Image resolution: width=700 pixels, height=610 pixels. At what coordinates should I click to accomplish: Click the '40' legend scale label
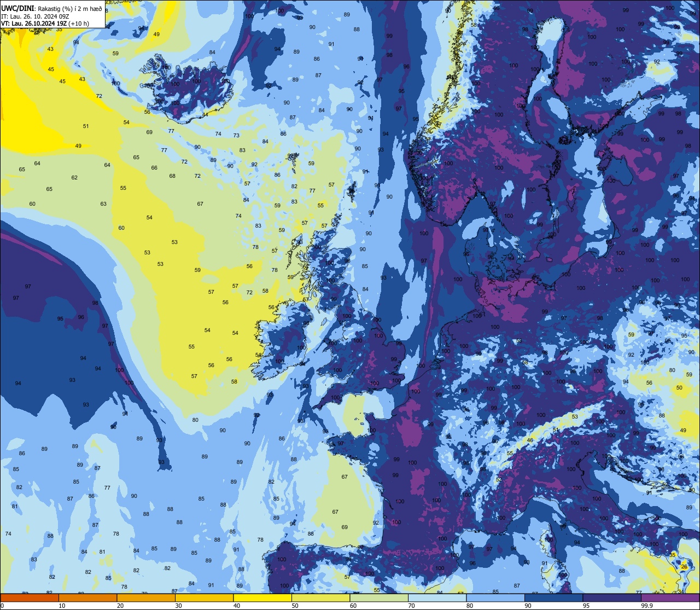pos(237,606)
